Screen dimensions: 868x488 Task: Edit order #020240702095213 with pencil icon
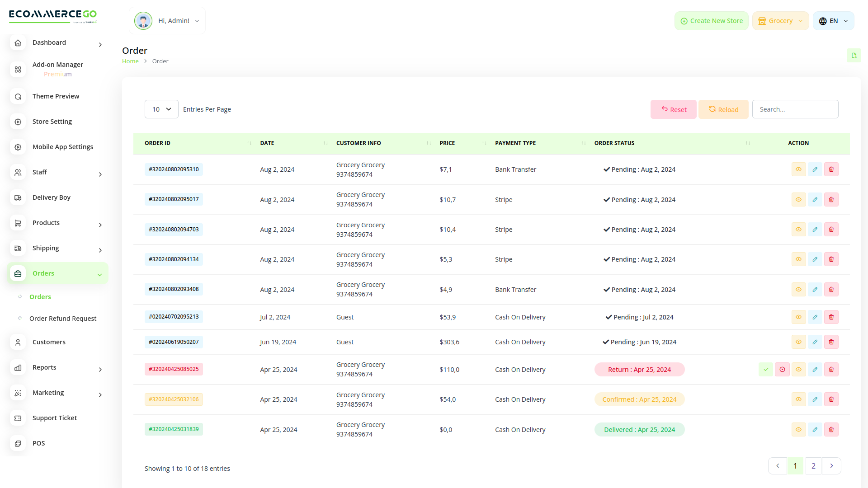pyautogui.click(x=815, y=317)
